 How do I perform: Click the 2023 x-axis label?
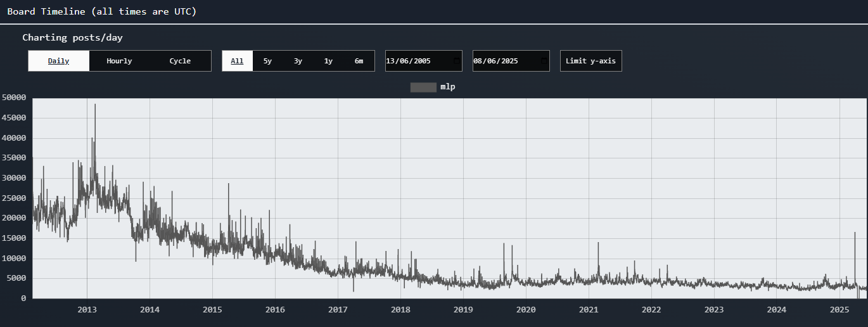714,309
